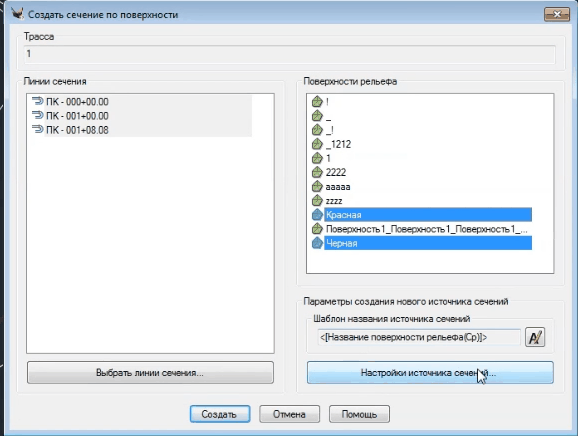The image size is (578, 436).
Task: Click surface icon next to Красная
Action: 317,214
